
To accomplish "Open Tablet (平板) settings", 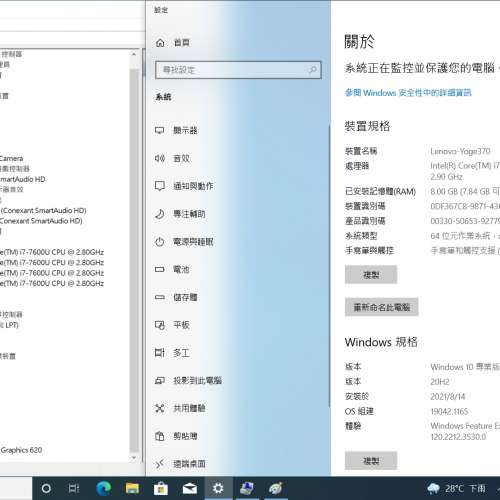I will [x=181, y=325].
